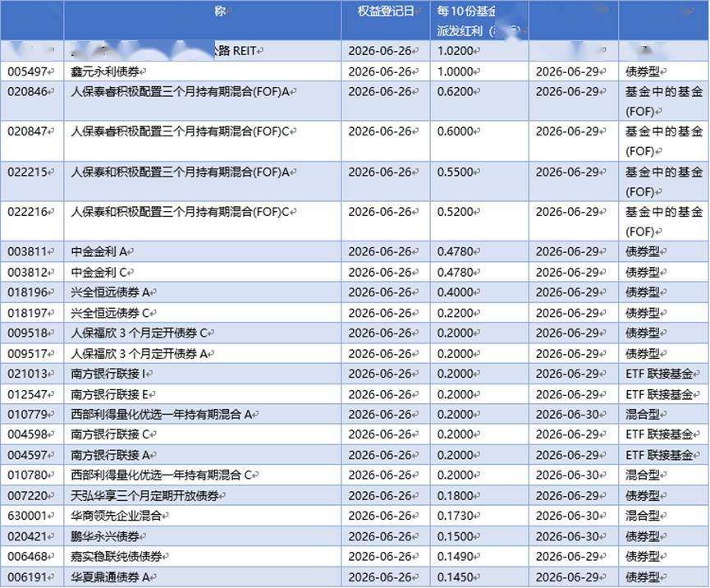
Task: Click 2026-06-30 date in 鹏华永兴债券 row
Action: 568,536
